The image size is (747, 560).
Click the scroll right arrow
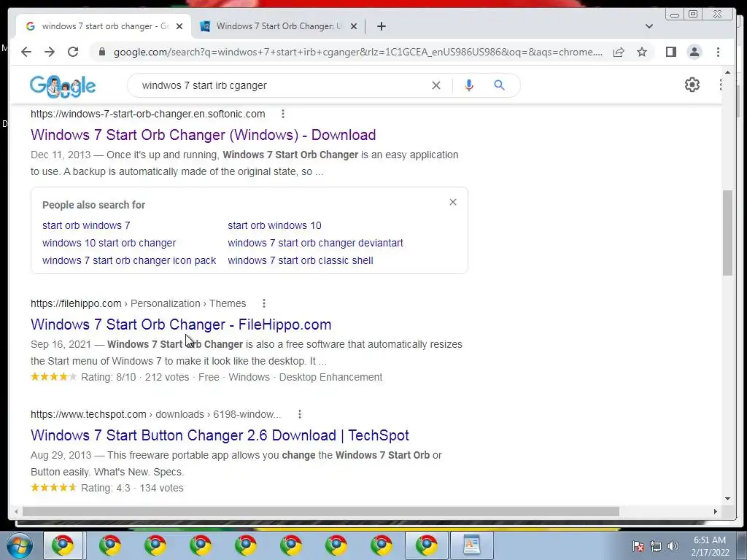tap(715, 511)
